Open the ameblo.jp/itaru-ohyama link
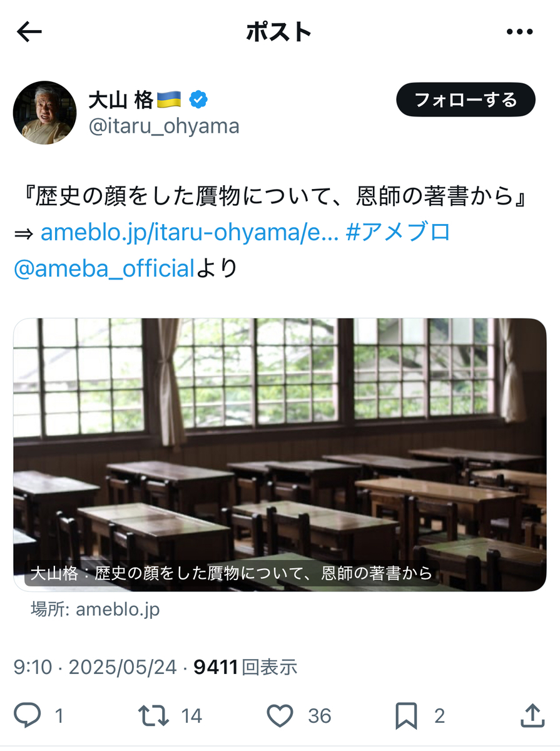This screenshot has width=560, height=751. click(x=190, y=233)
